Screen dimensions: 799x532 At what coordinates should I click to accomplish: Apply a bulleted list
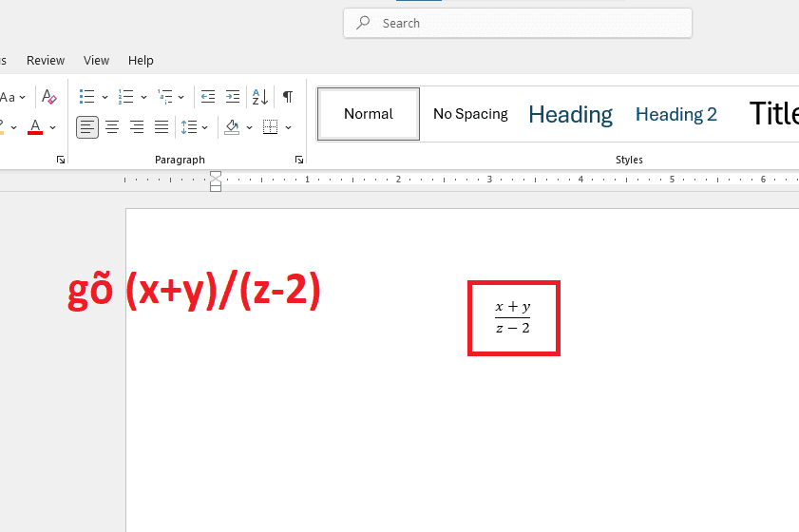tap(87, 96)
